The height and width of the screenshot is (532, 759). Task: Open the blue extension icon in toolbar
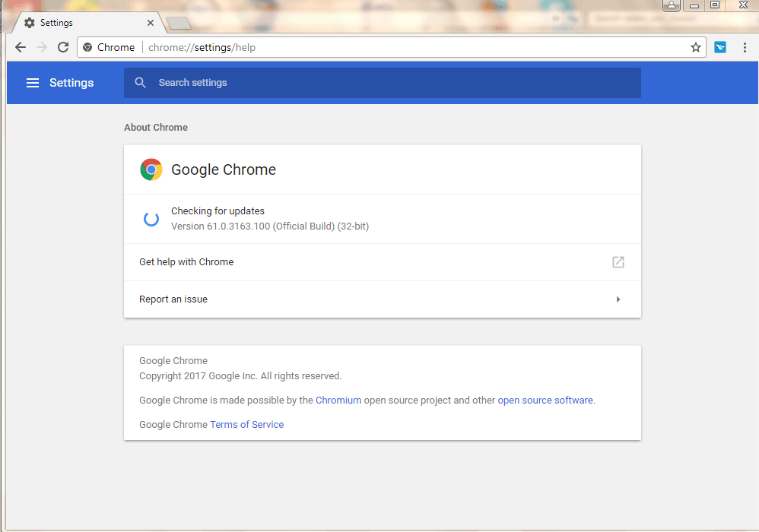click(x=720, y=47)
